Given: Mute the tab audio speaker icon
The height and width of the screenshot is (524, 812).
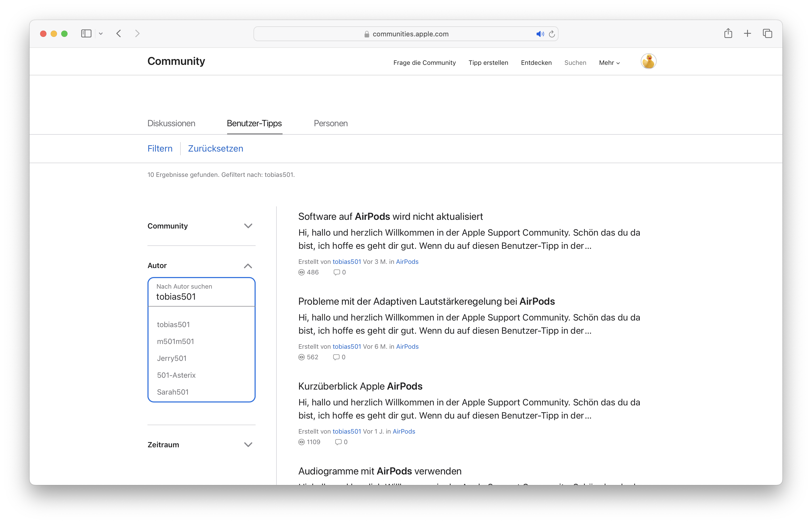Looking at the screenshot, I should click(540, 34).
